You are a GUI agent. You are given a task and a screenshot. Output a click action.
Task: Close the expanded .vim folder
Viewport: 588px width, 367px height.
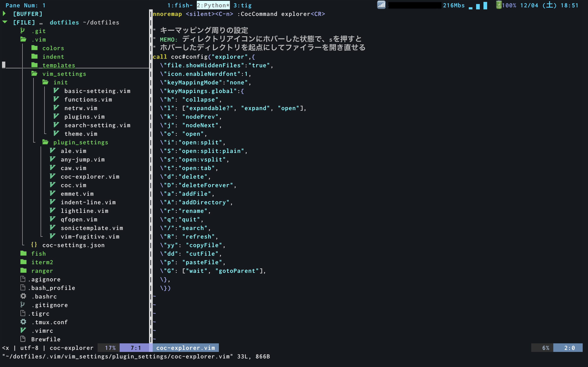point(23,39)
